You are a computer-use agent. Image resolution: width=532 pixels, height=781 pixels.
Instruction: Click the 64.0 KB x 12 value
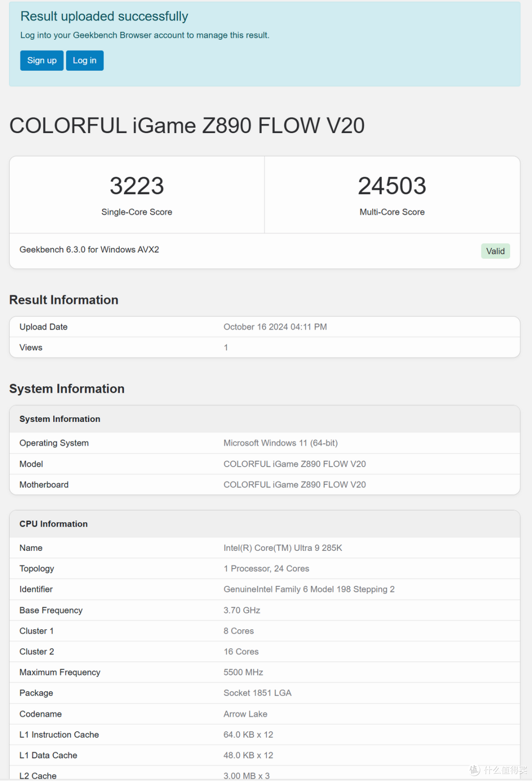click(x=248, y=735)
